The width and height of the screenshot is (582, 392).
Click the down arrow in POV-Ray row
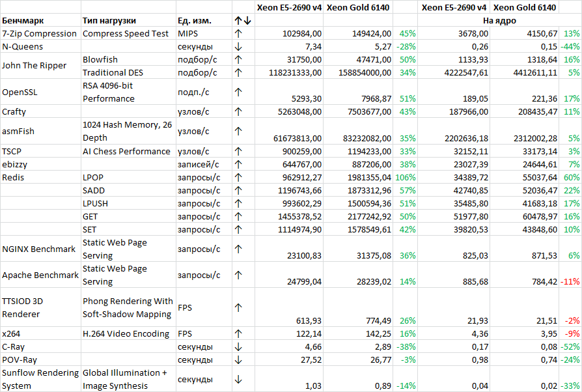(238, 359)
